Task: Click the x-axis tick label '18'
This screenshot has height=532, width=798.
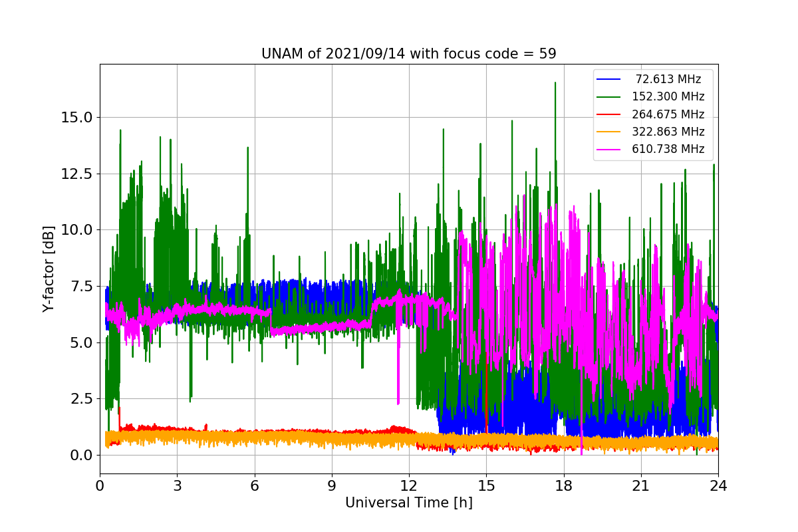Action: pos(564,486)
